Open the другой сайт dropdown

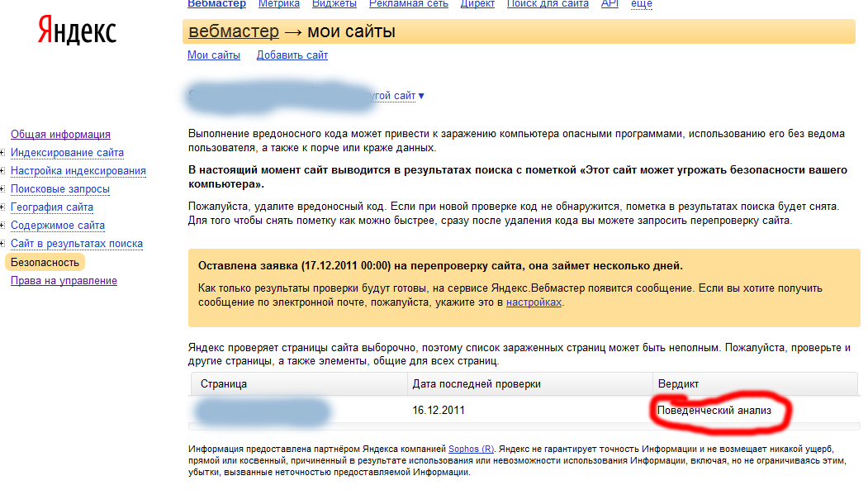pos(396,96)
